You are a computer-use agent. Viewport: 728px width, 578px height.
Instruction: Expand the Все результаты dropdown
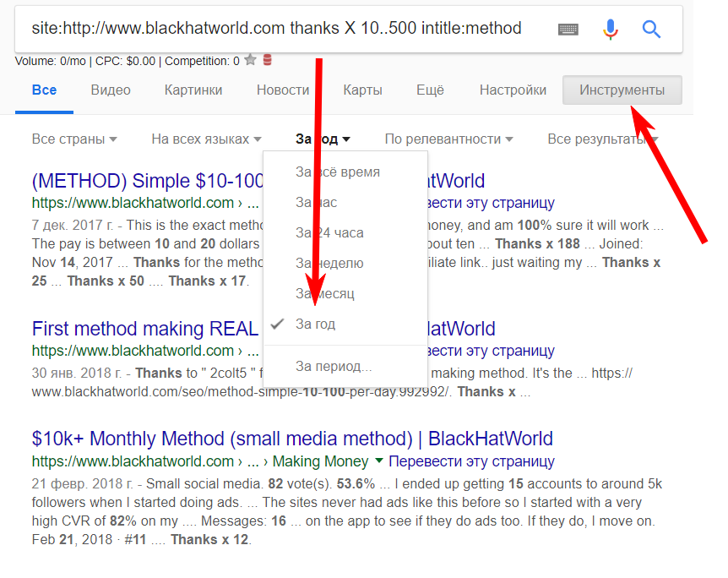click(x=603, y=139)
